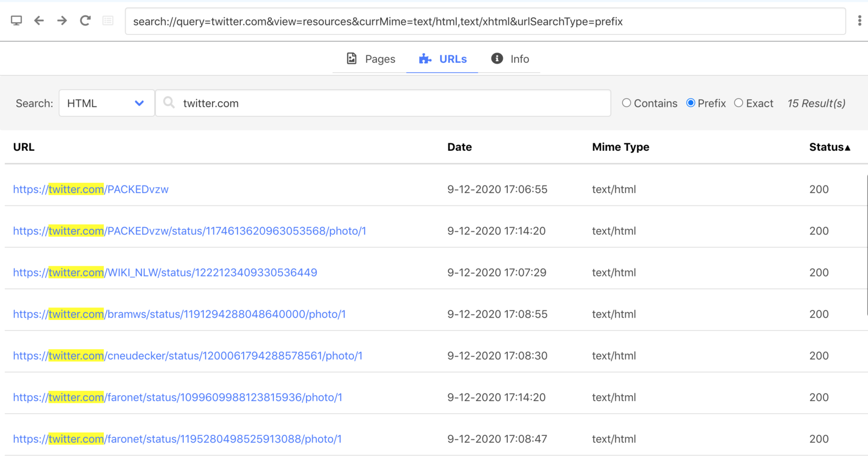Open the twitter.com/PACKEDvzw link
The width and height of the screenshot is (868, 457).
point(91,189)
